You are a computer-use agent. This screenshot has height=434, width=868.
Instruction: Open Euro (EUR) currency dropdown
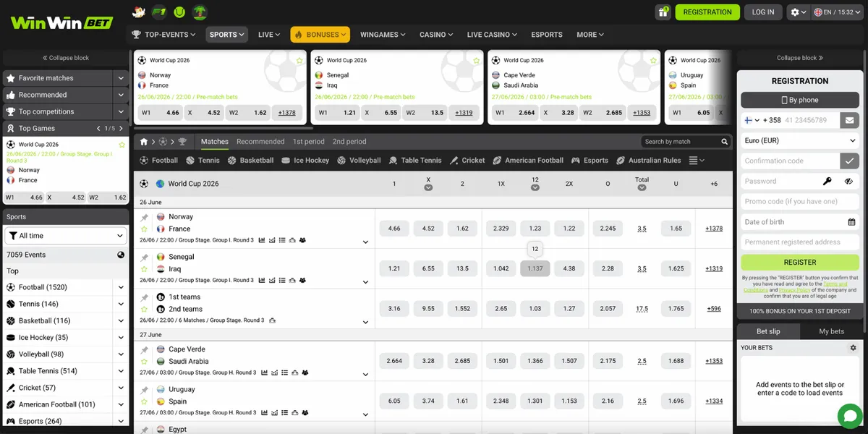(x=800, y=141)
